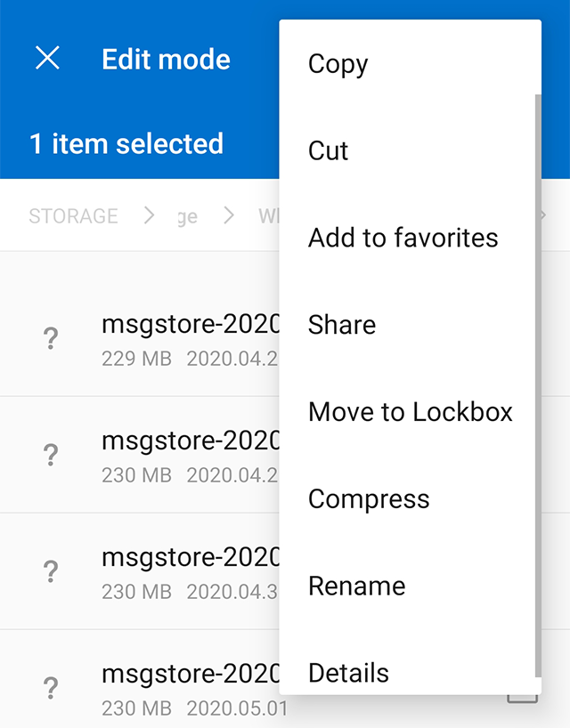Screen dimensions: 570x728
Task: Select Move to Lockbox
Action: point(411,412)
